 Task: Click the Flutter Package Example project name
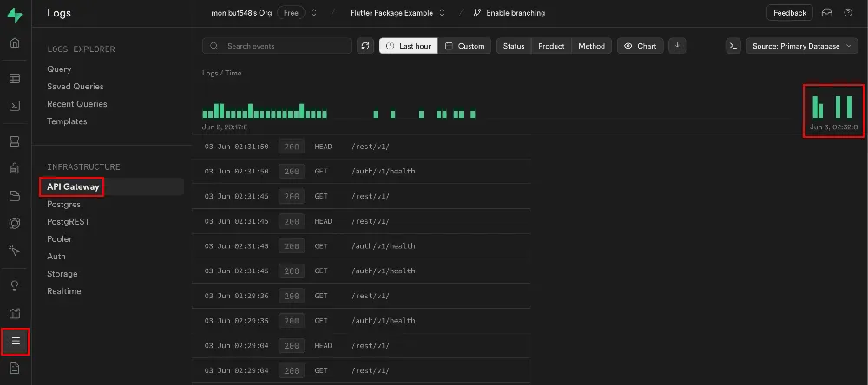pos(391,13)
